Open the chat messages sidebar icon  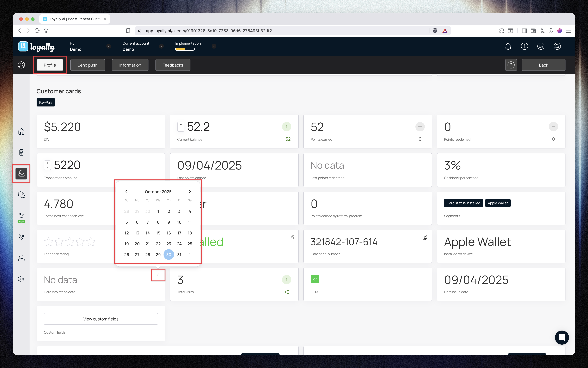pos(21,195)
